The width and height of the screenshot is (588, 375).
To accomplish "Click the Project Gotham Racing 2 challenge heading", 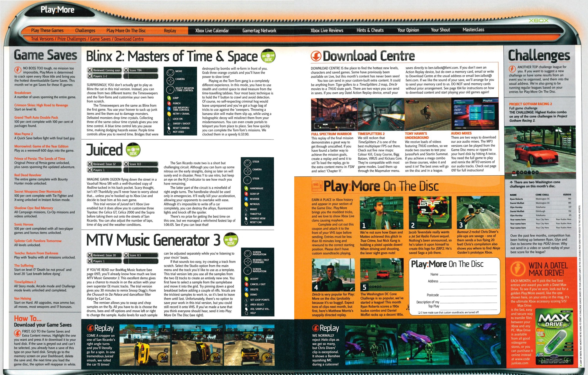I will pos(530,104).
